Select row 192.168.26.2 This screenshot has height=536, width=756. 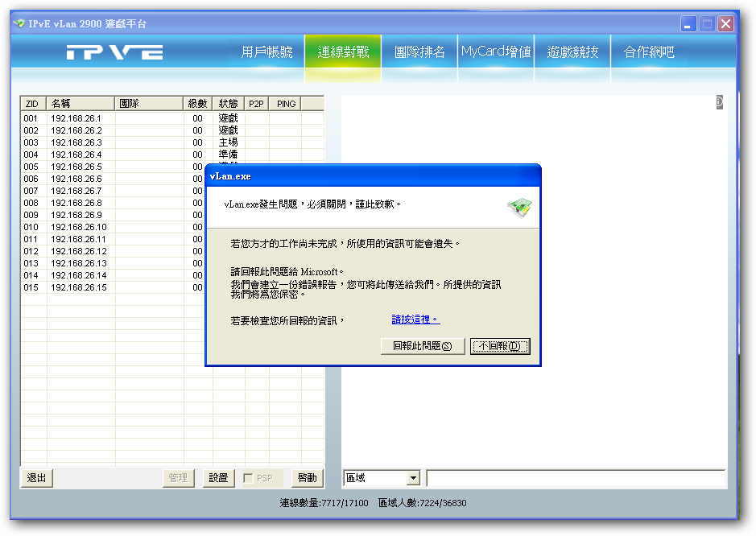(172, 130)
